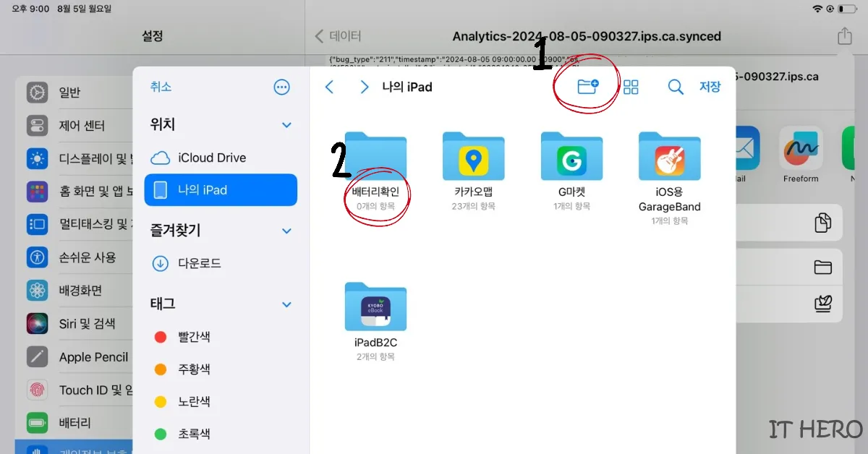Select the 노란색 tag

pos(221,402)
